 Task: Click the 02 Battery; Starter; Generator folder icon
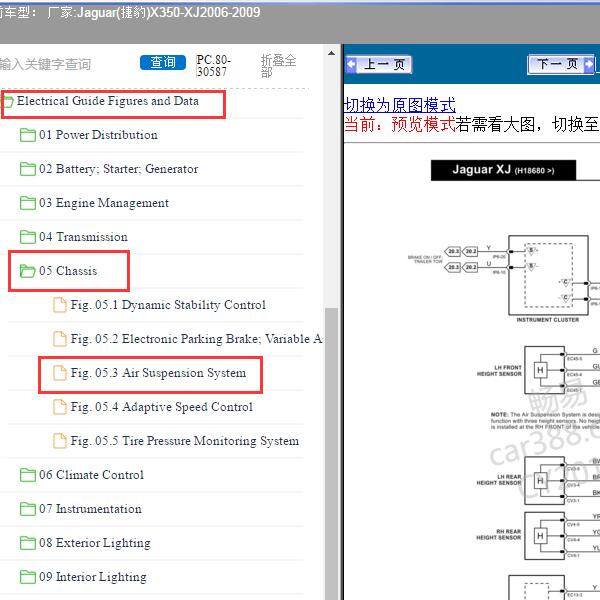(x=28, y=169)
